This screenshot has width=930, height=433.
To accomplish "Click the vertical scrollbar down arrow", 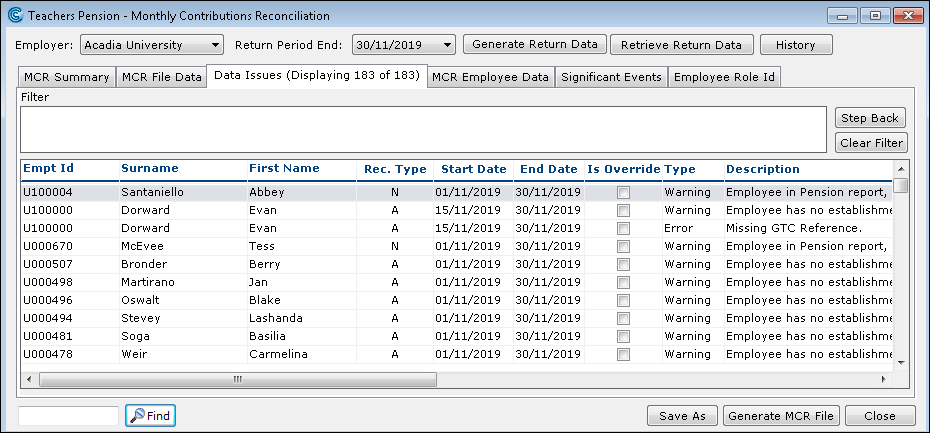I will pyautogui.click(x=900, y=362).
